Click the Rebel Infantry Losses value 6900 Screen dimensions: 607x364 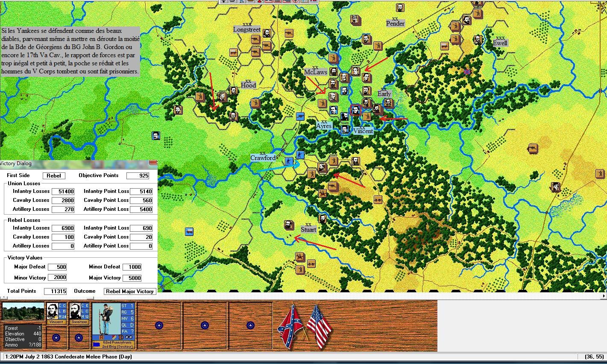(63, 228)
